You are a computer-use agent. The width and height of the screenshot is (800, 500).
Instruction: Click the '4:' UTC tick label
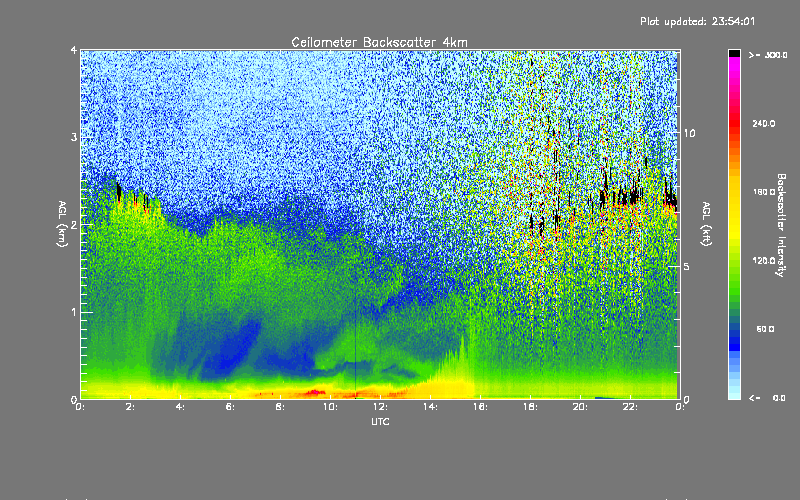point(180,407)
